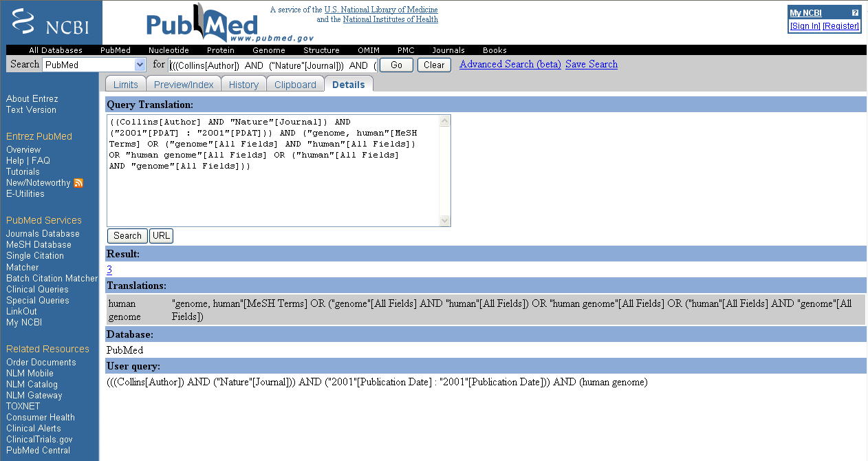Viewport: 868px width, 461px height.
Task: Open NLM Mobile in sidebar
Action: pos(30,374)
